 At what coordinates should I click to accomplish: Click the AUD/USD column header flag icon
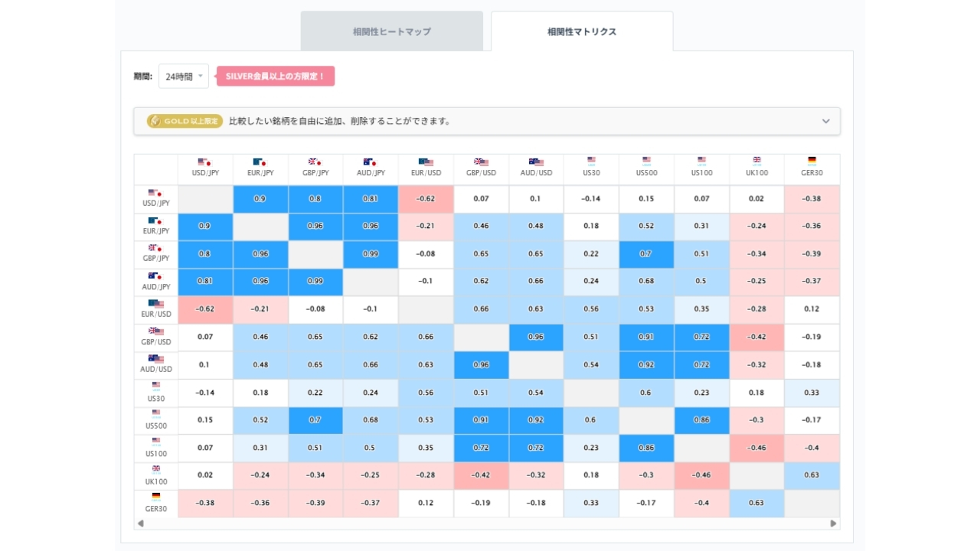pyautogui.click(x=536, y=162)
